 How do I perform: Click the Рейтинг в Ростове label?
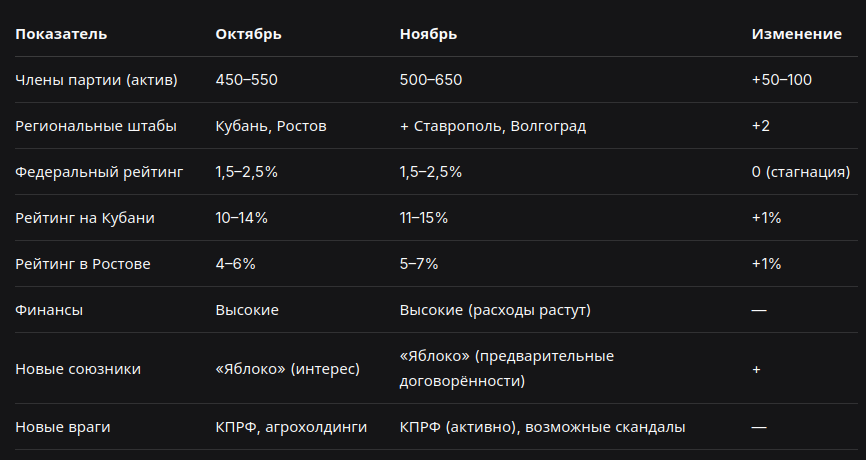(x=82, y=263)
